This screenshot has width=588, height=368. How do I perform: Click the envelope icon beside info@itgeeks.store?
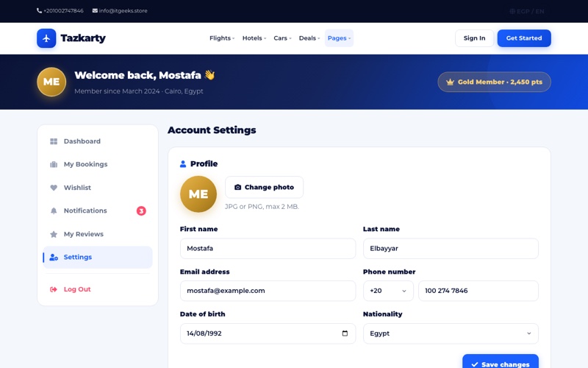click(95, 10)
